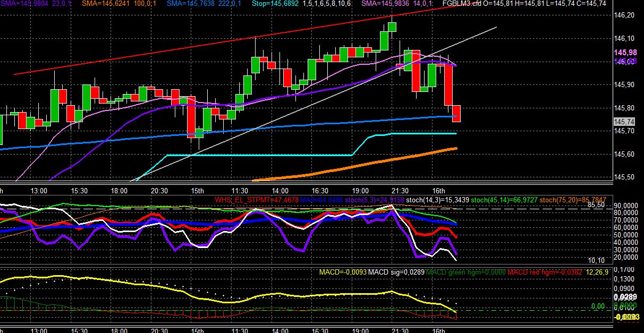
Task: Click 18:00 on the price chart time axis
Action: [x=119, y=191]
